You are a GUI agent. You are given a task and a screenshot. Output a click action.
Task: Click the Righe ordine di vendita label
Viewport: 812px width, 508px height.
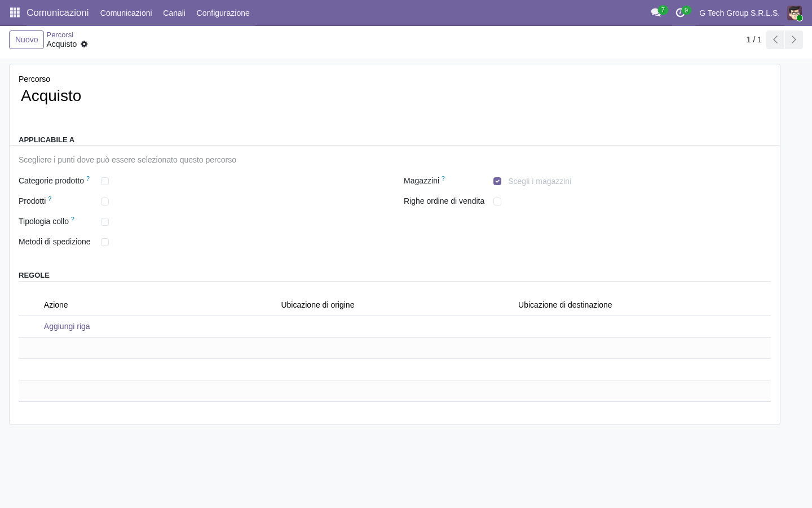(444, 201)
